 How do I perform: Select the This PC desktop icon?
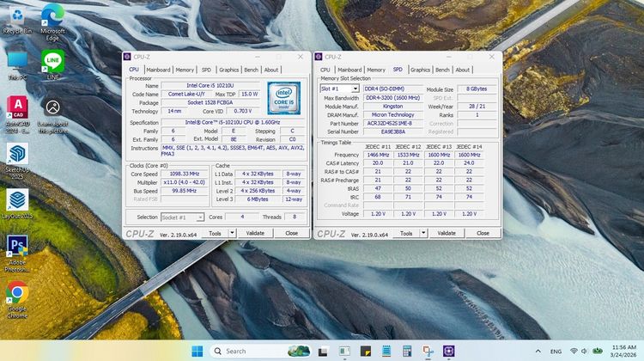point(17,66)
